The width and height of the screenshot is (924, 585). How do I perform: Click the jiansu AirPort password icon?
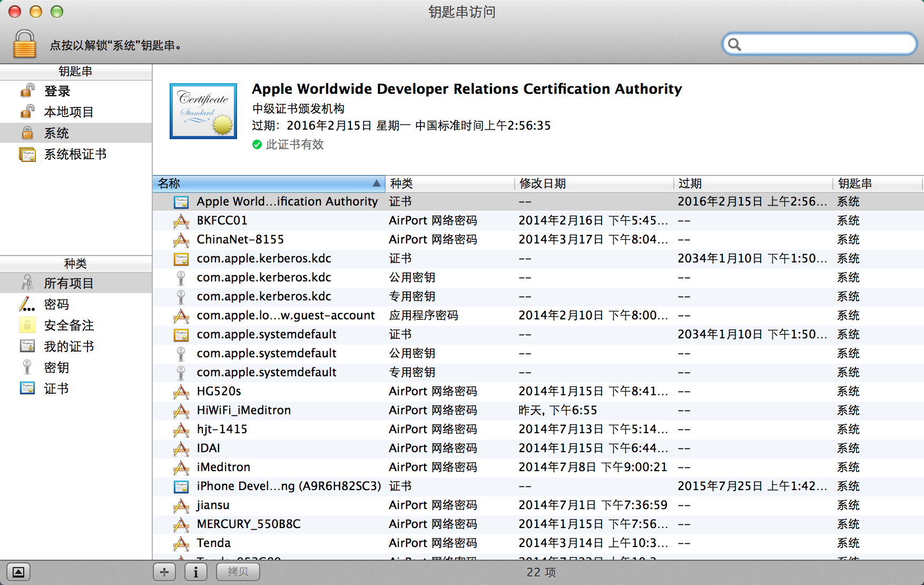point(181,505)
